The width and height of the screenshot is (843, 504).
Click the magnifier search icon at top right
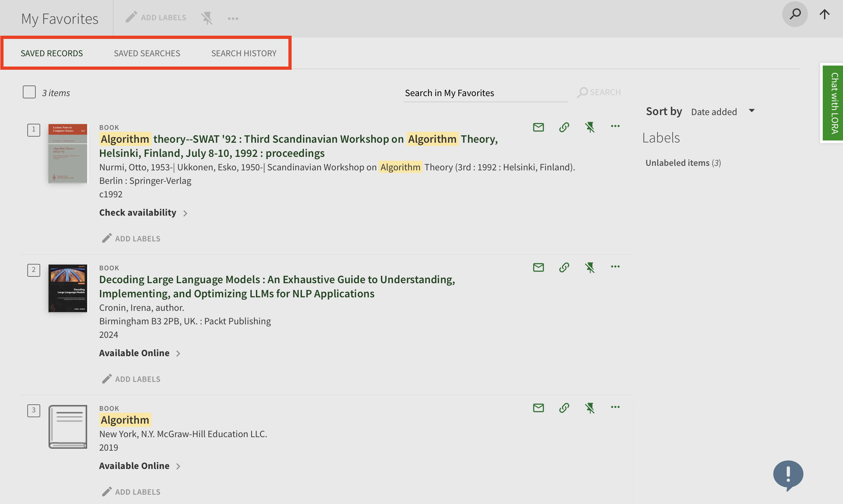click(x=795, y=14)
